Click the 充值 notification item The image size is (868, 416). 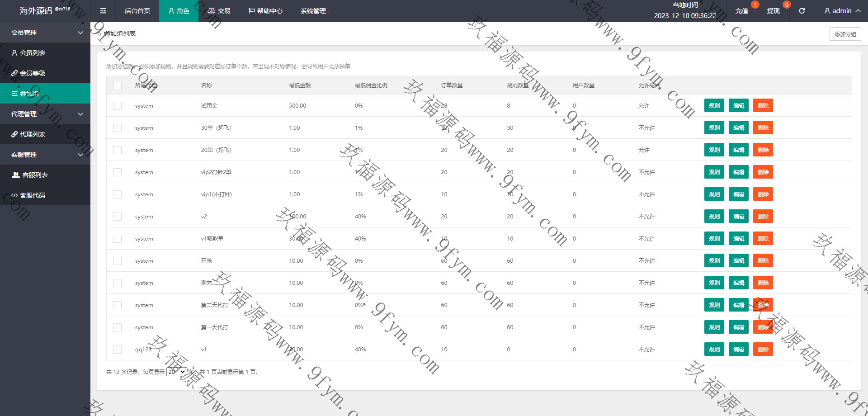(x=742, y=11)
